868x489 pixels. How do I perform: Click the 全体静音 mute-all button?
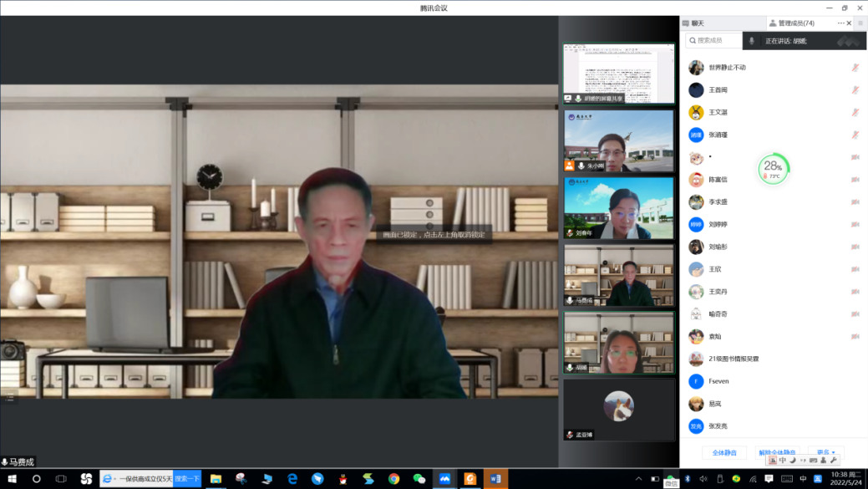(x=724, y=452)
